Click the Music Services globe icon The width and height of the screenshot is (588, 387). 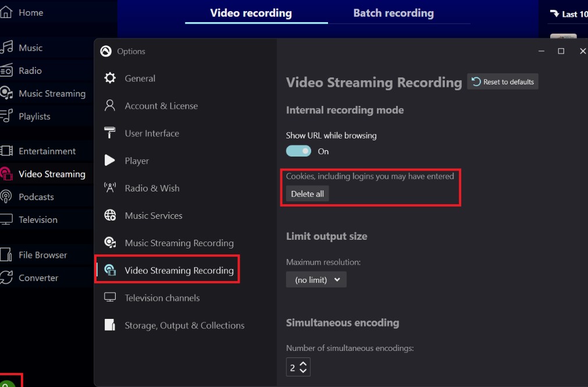110,215
